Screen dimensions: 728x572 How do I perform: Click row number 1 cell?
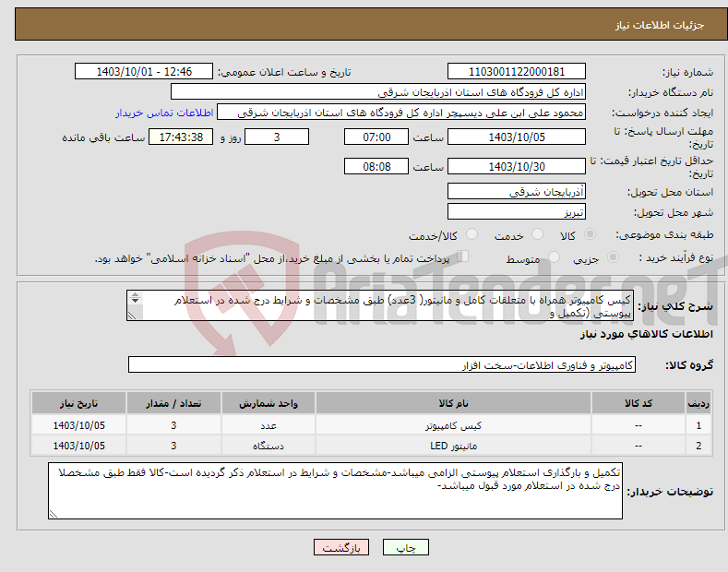pos(698,425)
